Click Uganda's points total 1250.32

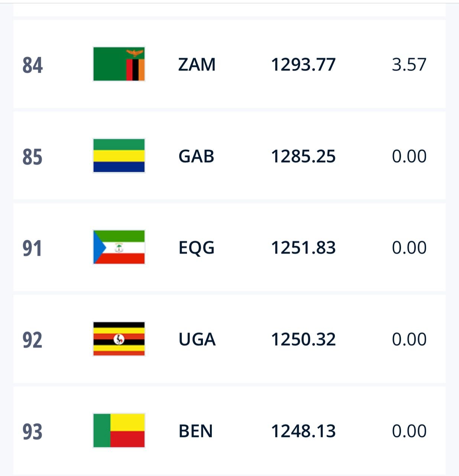tap(303, 339)
